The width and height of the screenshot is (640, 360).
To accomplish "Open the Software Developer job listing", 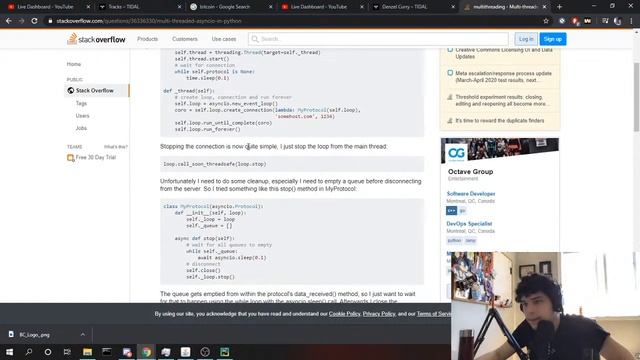I will tap(471, 194).
